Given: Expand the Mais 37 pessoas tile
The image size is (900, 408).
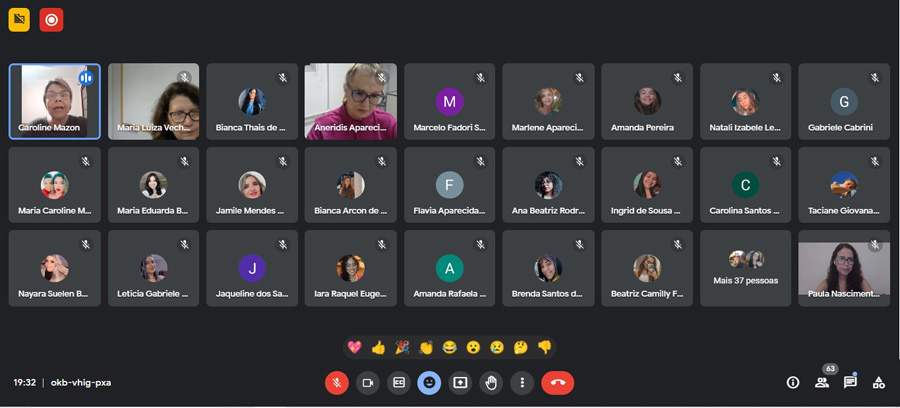Looking at the screenshot, I should click(745, 268).
